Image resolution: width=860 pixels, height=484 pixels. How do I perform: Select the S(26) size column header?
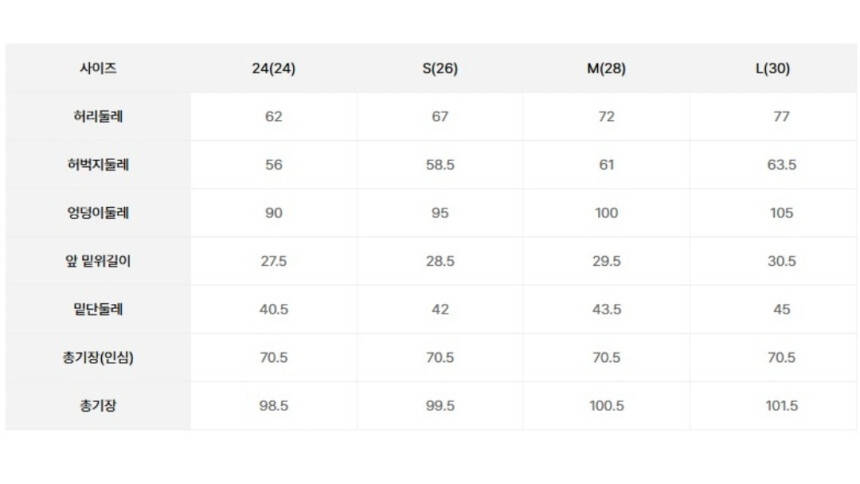440,69
